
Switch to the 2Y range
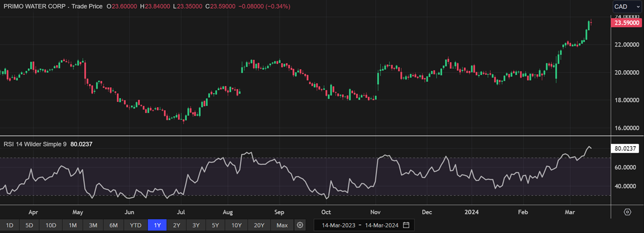point(177,225)
